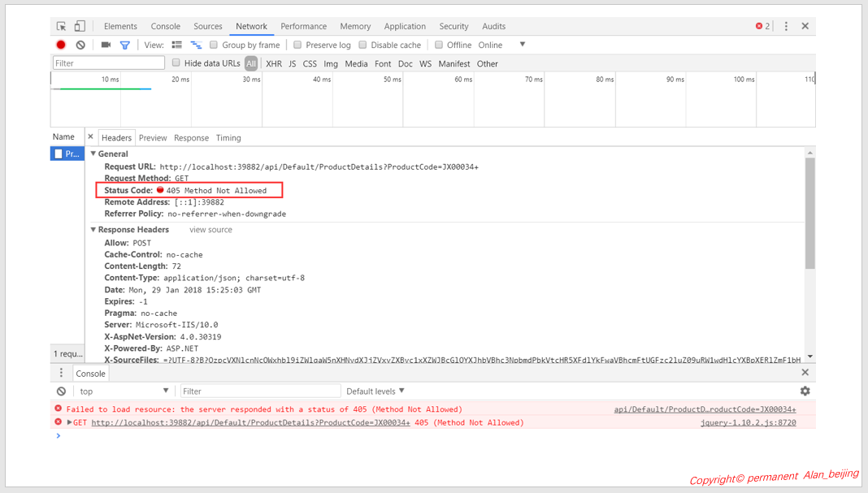Enable Group by frame checkbox
This screenshot has width=868, height=493.
213,45
